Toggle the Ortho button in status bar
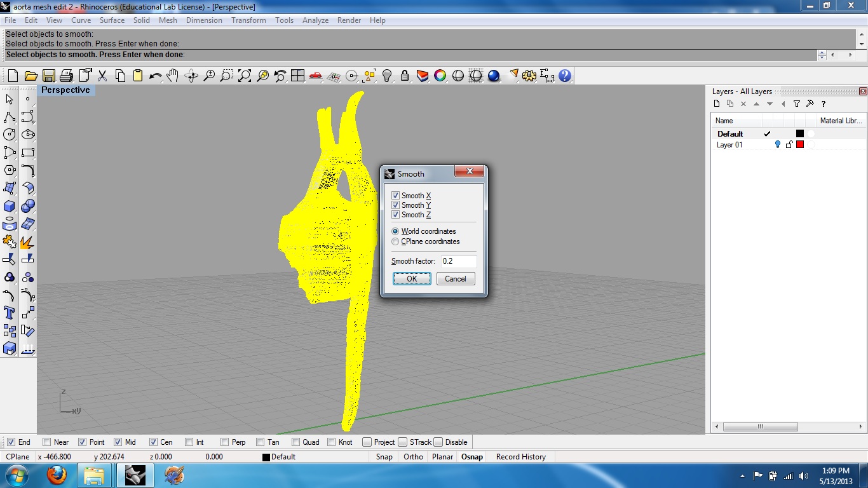868x488 pixels. coord(413,457)
